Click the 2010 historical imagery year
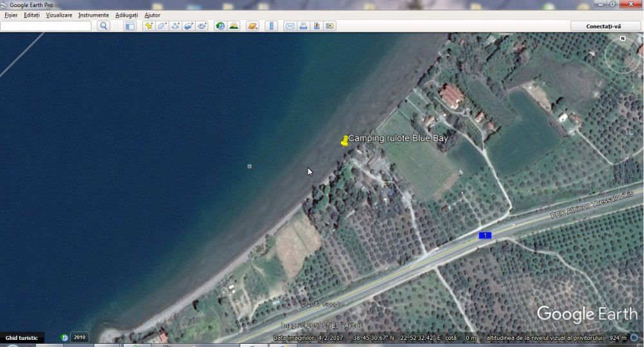Viewport: 644px width, 347px height. (x=79, y=337)
